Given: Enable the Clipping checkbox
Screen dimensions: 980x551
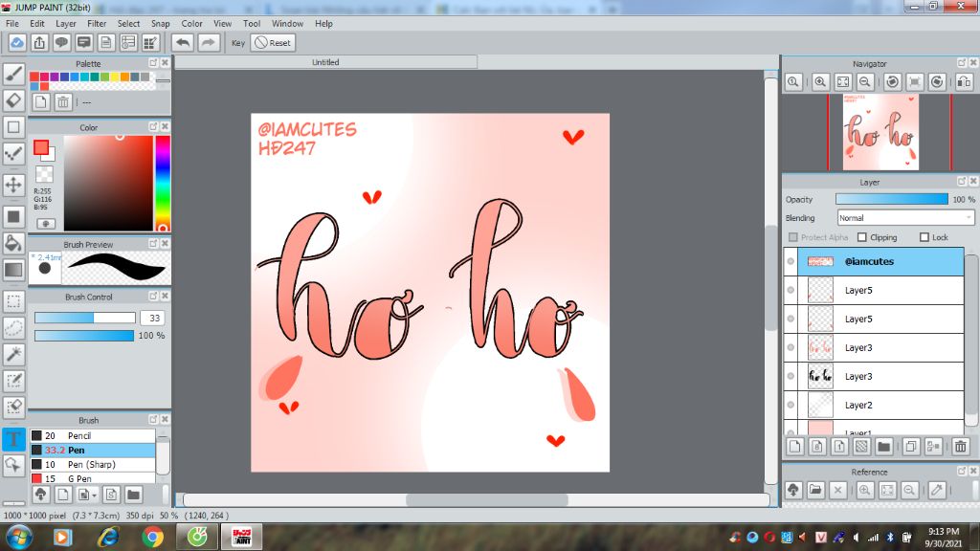Looking at the screenshot, I should (862, 237).
